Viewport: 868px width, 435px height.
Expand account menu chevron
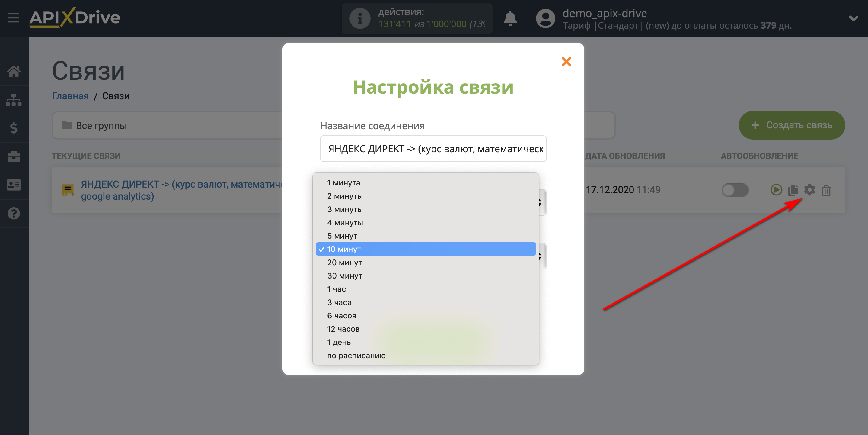853,18
